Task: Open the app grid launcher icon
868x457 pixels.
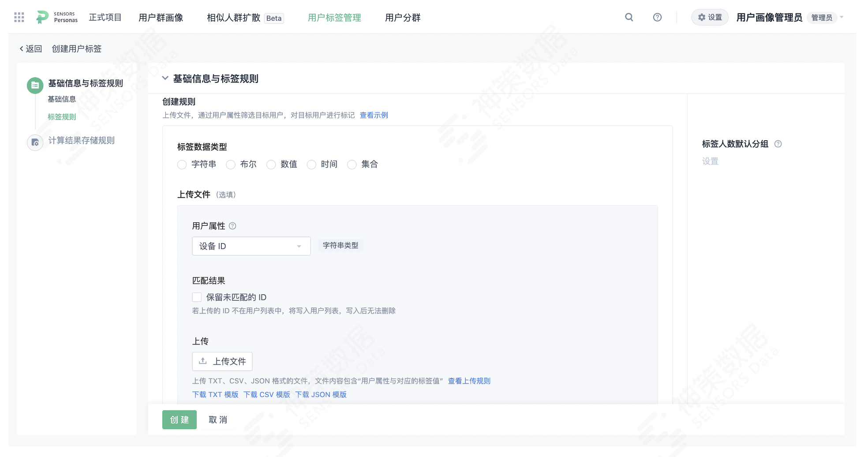Action: [19, 17]
